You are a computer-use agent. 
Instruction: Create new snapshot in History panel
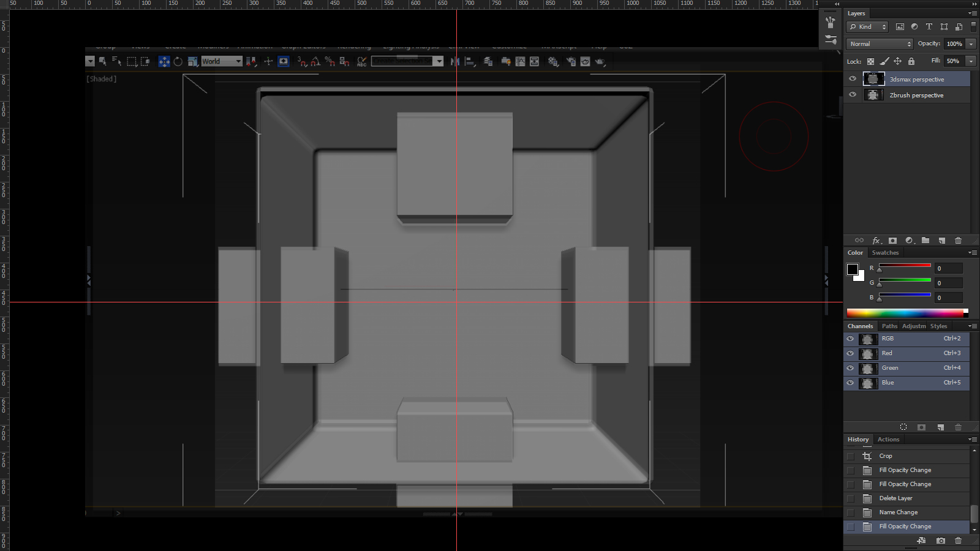pyautogui.click(x=941, y=541)
